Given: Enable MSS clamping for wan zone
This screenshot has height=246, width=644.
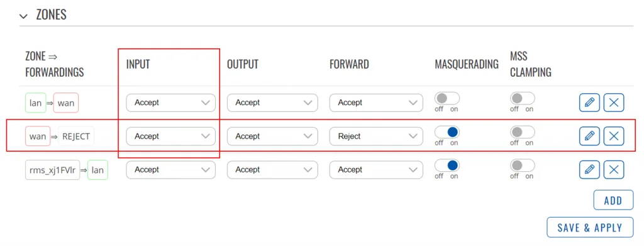Looking at the screenshot, I should 523,132.
